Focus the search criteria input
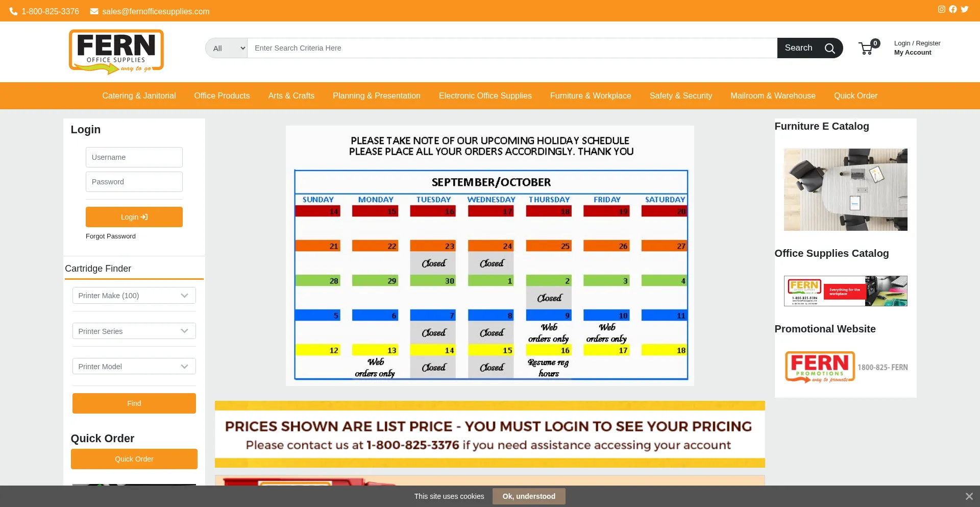 coord(512,48)
